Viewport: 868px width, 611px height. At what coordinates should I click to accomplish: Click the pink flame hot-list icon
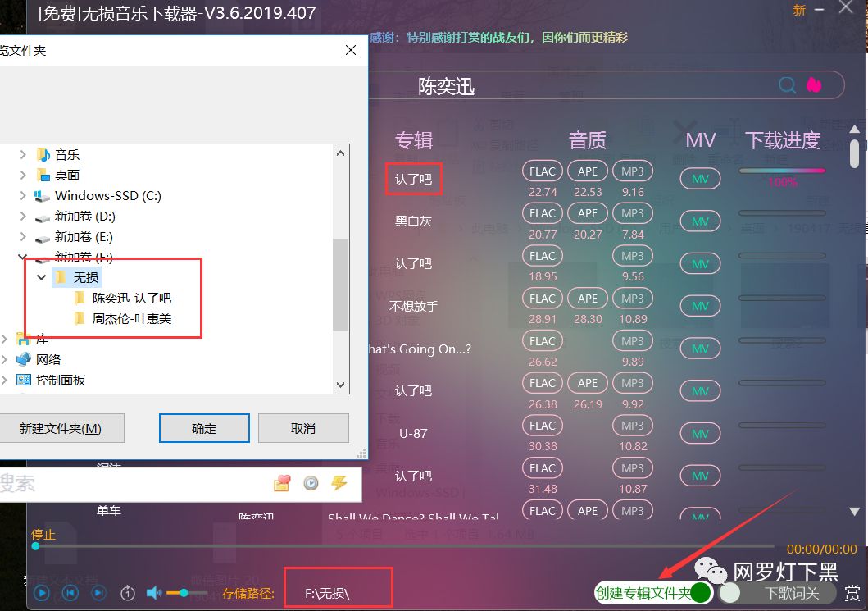point(814,84)
